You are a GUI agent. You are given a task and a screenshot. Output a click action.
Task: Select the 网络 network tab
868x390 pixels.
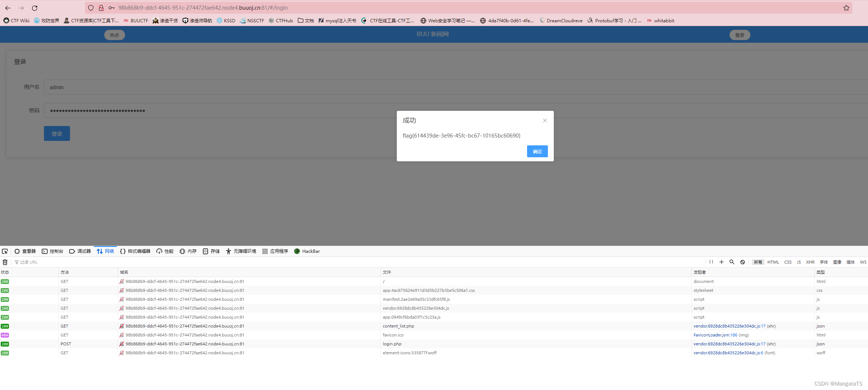[105, 251]
